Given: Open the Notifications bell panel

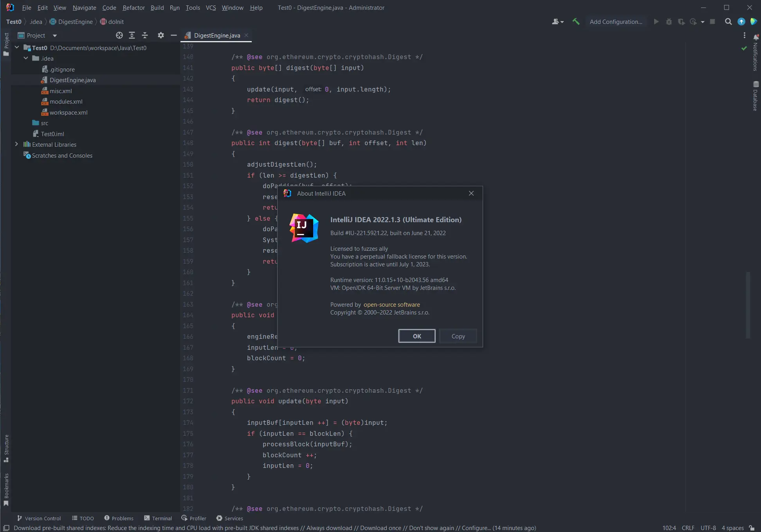Looking at the screenshot, I should (x=756, y=38).
